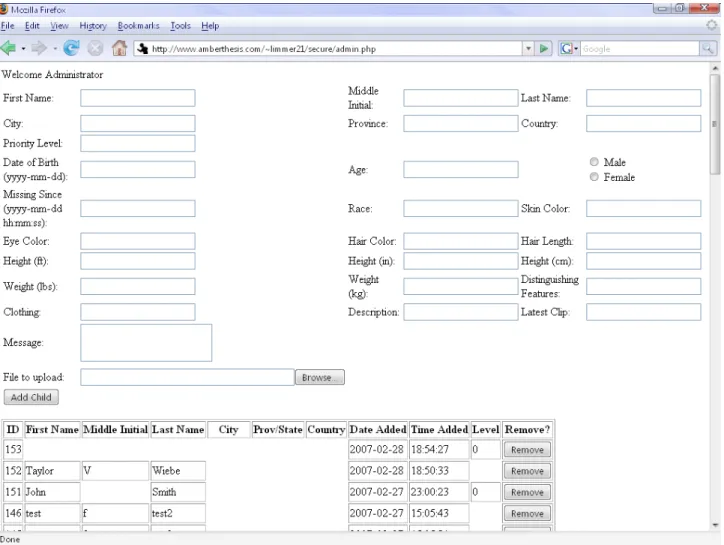Click the throbber activity icon
Image resolution: width=724 pixels, height=545 pixels.
click(x=712, y=25)
